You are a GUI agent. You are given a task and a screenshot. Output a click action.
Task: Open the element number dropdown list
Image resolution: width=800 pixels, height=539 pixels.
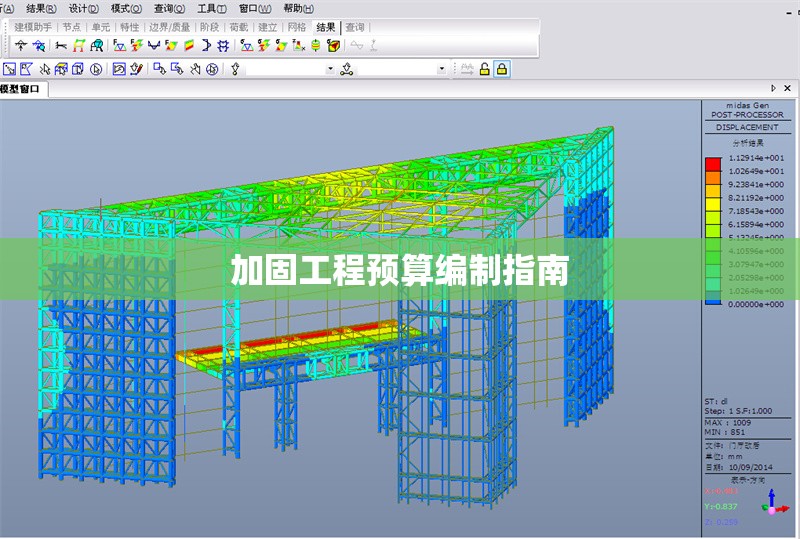click(x=441, y=69)
